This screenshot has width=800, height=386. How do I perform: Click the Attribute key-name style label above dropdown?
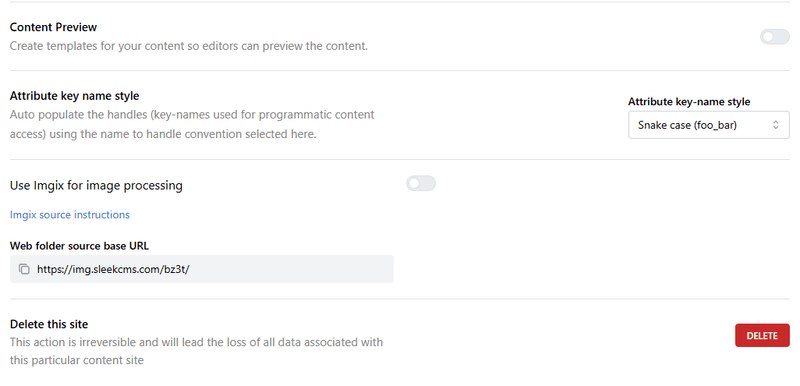pos(689,101)
